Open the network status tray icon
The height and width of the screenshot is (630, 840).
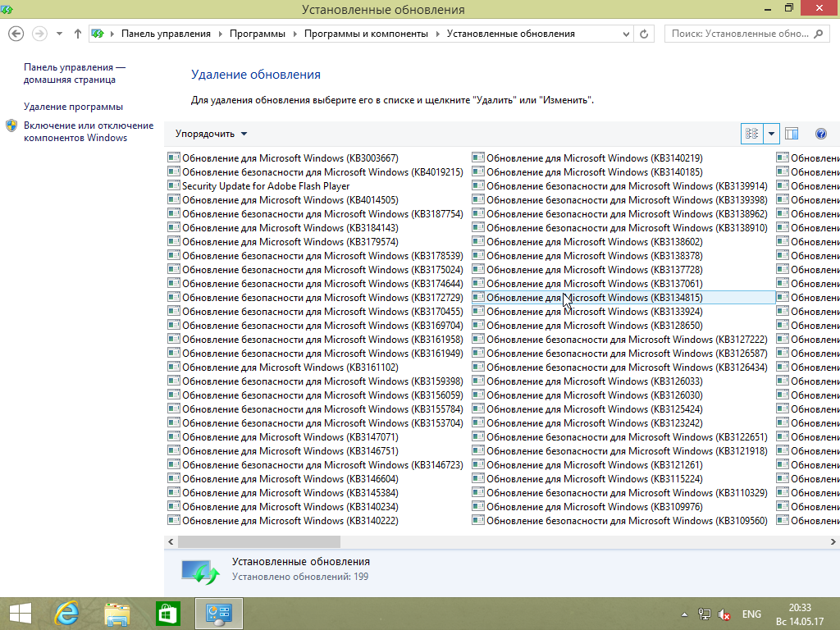705,614
